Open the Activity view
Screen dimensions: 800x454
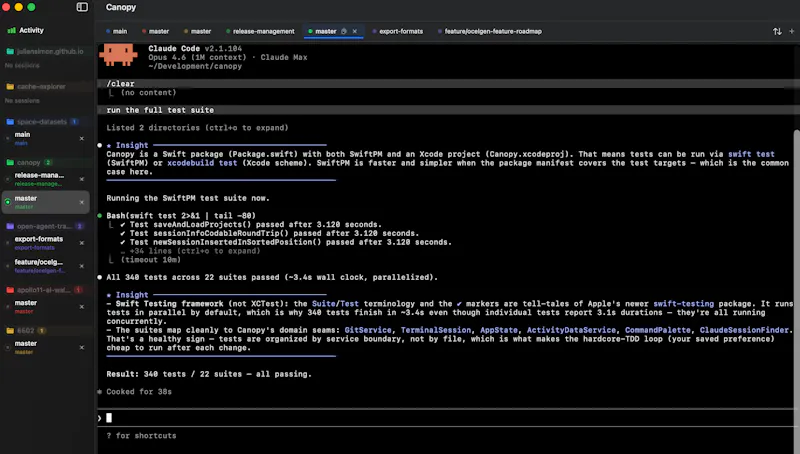point(26,31)
